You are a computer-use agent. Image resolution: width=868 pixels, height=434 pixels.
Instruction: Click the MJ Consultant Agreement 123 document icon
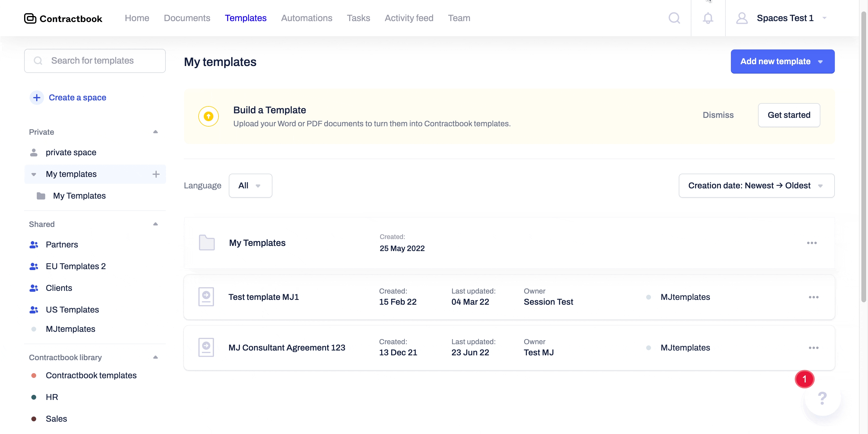[206, 348]
